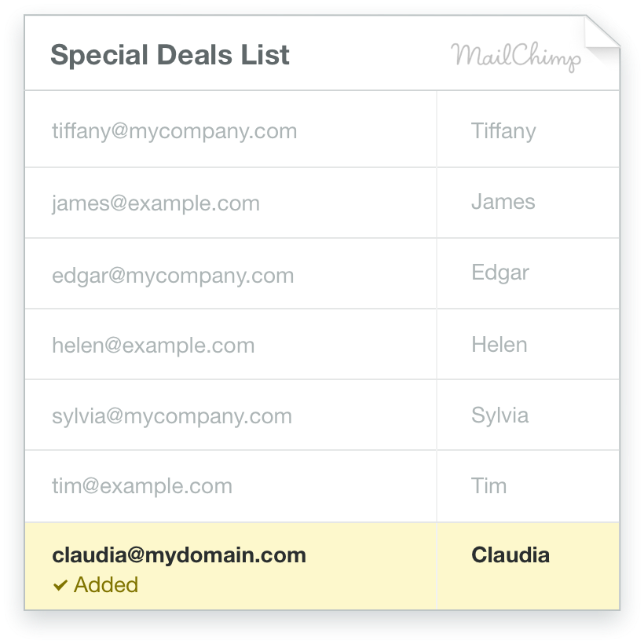Click the Sylvia name cell
Image resolution: width=644 pixels, height=644 pixels.
click(x=529, y=415)
